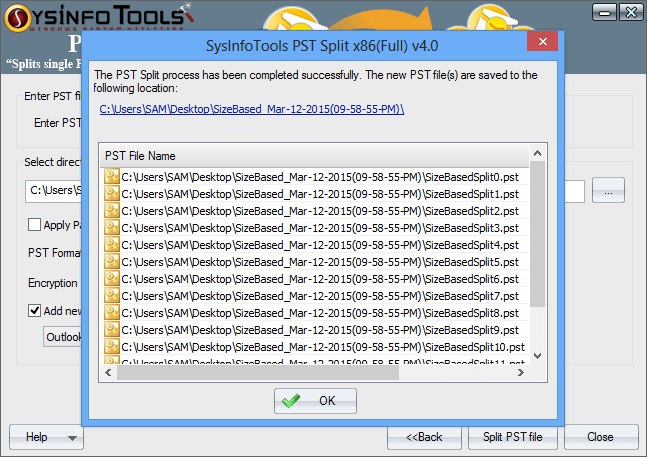Click the PST File Name column header
647x457 pixels.
[x=314, y=156]
